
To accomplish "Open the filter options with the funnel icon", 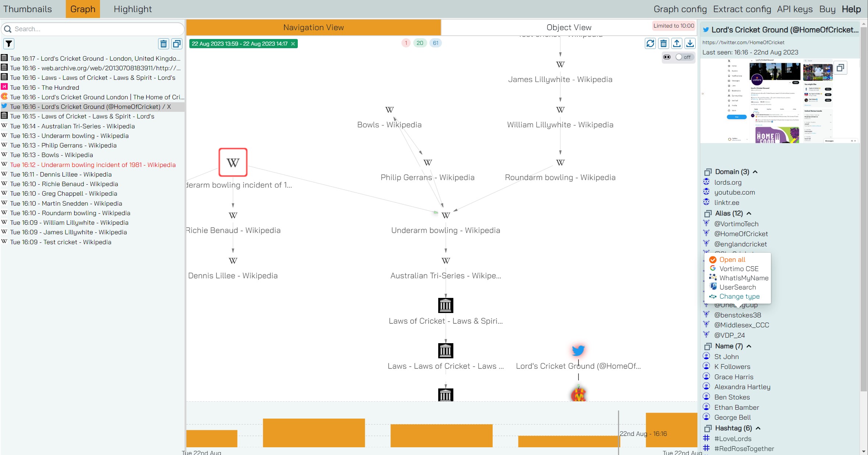I will (9, 44).
